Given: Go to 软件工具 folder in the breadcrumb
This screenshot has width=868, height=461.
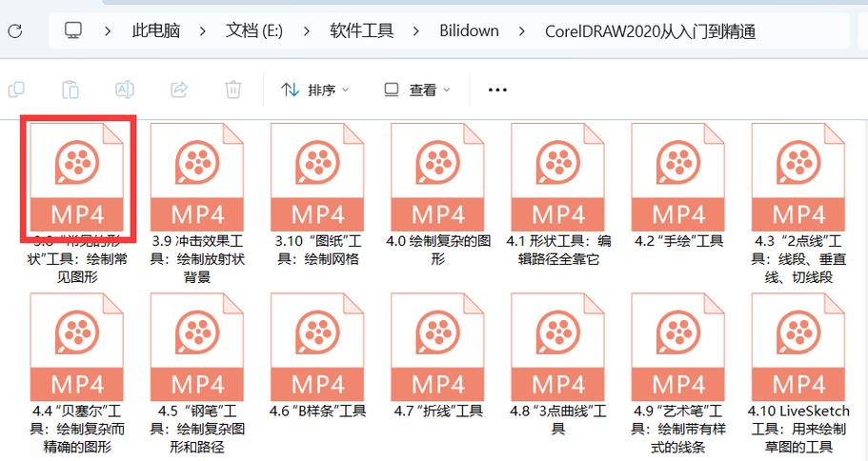Looking at the screenshot, I should click(361, 30).
